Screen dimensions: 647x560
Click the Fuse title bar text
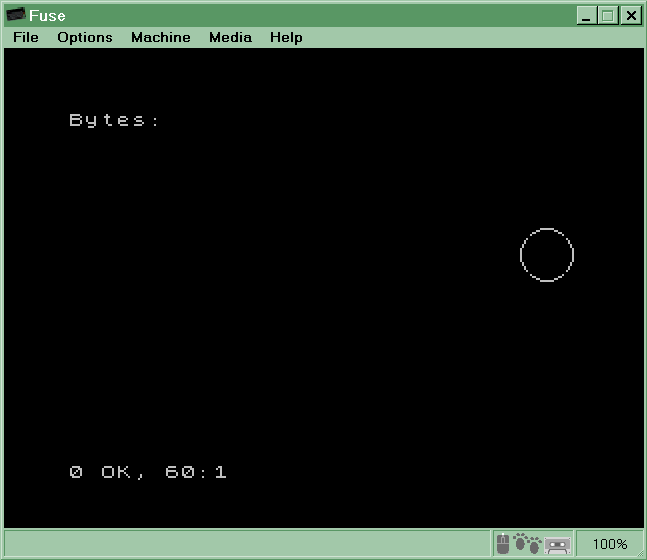[48, 15]
